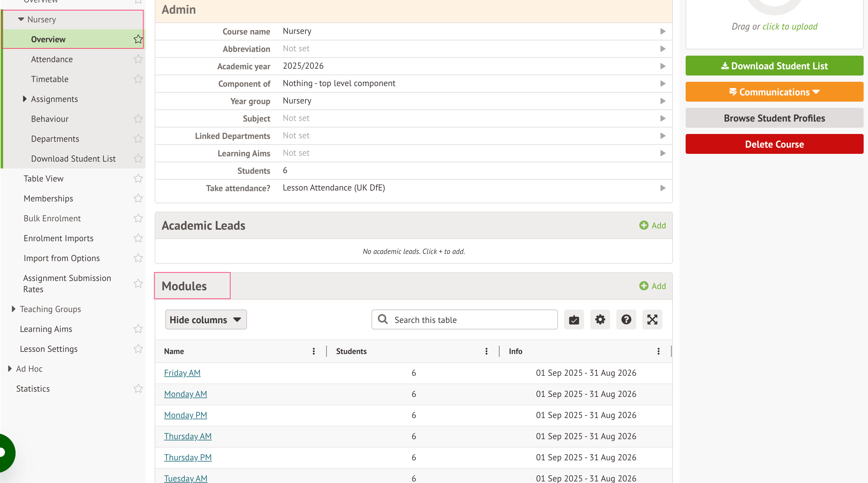Open the Communications dropdown button
Viewport: 868px width, 483px height.
tap(774, 92)
